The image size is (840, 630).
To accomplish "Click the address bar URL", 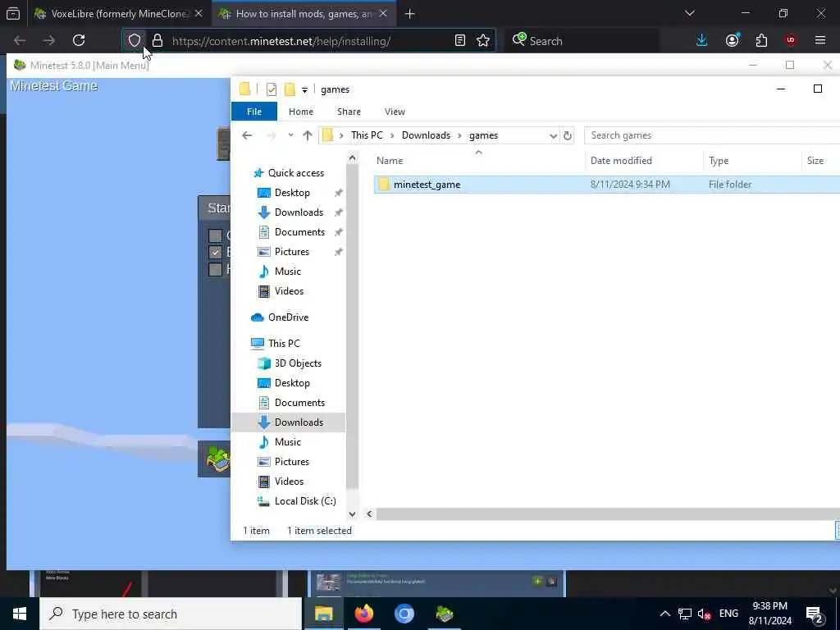I will [281, 41].
